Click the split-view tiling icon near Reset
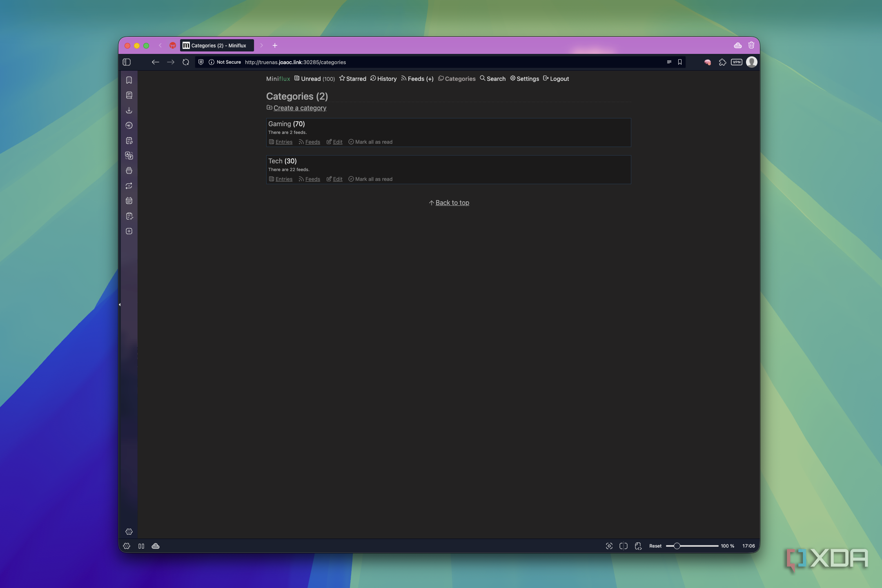The width and height of the screenshot is (882, 588). (x=624, y=546)
